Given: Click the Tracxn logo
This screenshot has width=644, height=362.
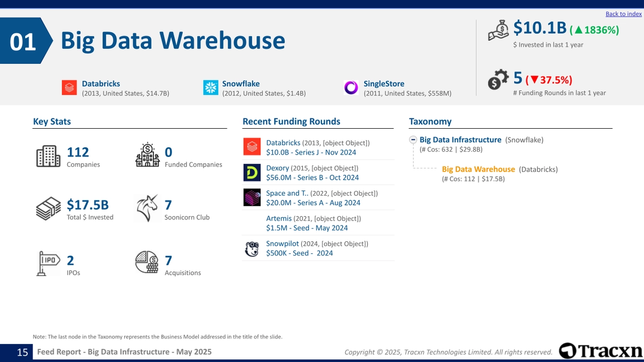Looking at the screenshot, I should (x=601, y=351).
